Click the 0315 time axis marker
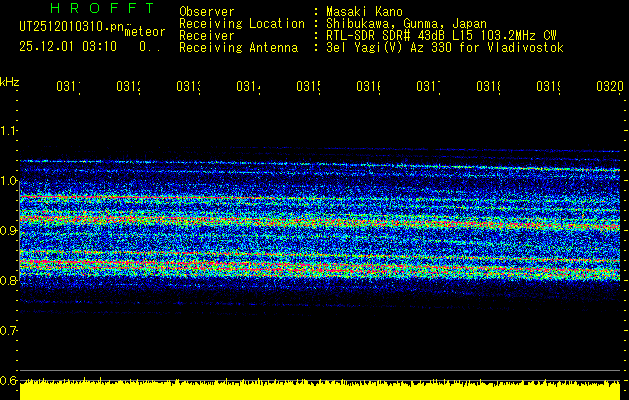 [x=308, y=86]
